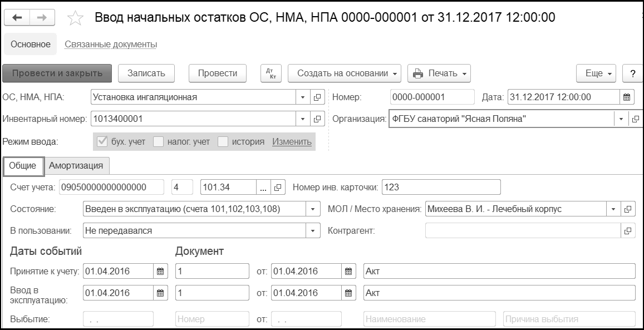Expand the В пользовании dropdown

313,230
